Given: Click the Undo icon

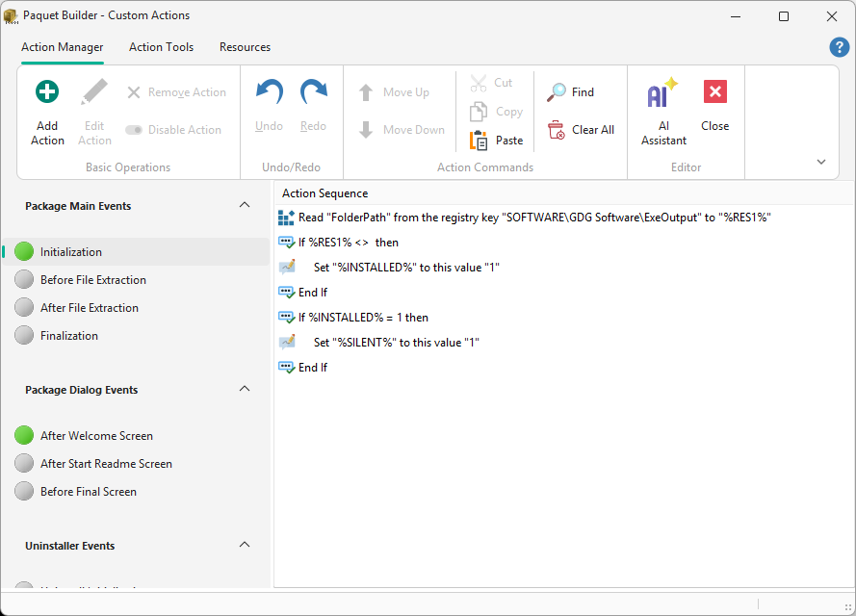Looking at the screenshot, I should point(268,91).
